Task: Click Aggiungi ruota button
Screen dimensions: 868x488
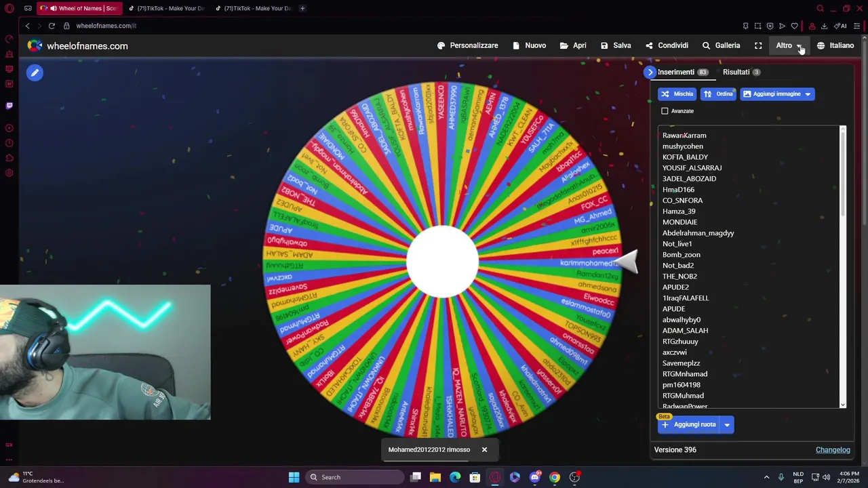Action: coord(689,425)
